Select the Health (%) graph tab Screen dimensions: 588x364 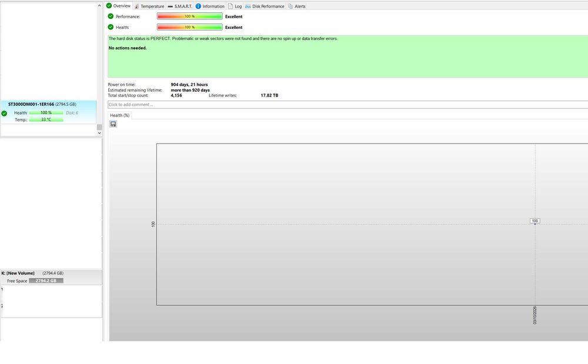pyautogui.click(x=119, y=115)
